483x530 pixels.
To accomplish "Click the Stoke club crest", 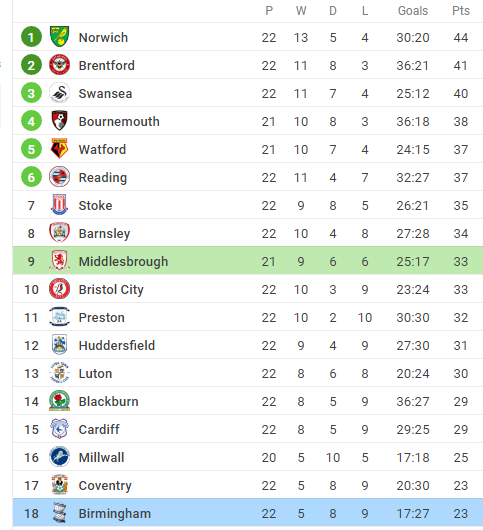I will (59, 205).
